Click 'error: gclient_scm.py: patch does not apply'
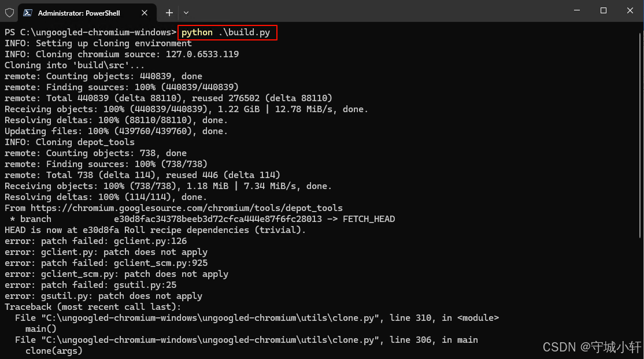Screen dimensions: 644x359 [116, 274]
